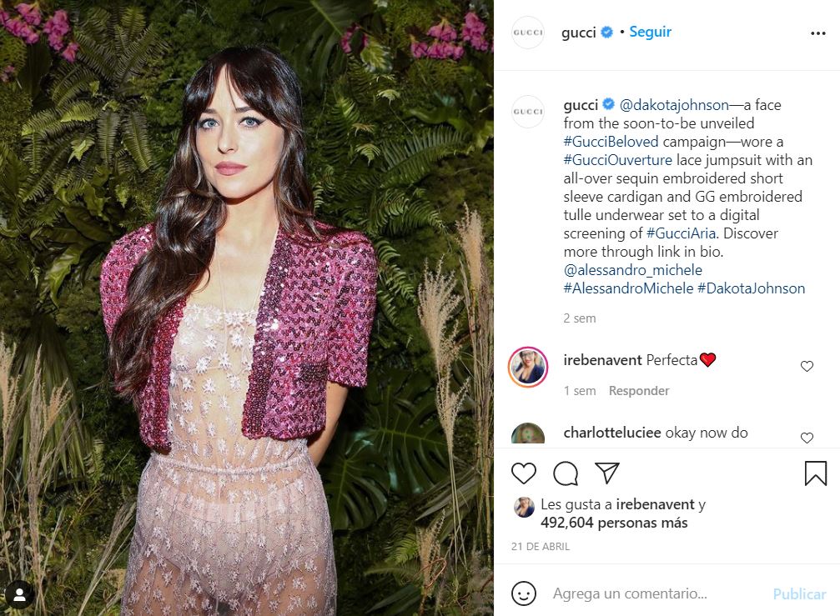Like the post with the heart icon

[x=523, y=473]
